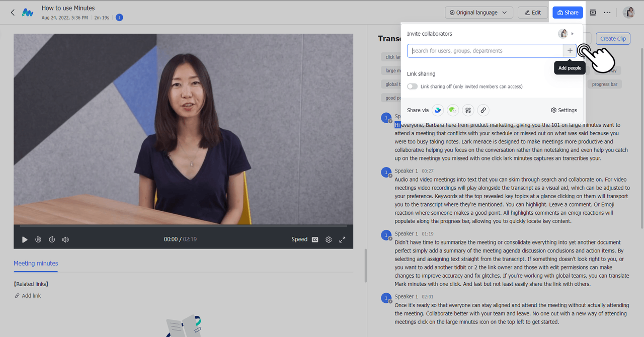Enter fullscreen video mode
Viewport: 644px width, 337px height.
pos(342,240)
